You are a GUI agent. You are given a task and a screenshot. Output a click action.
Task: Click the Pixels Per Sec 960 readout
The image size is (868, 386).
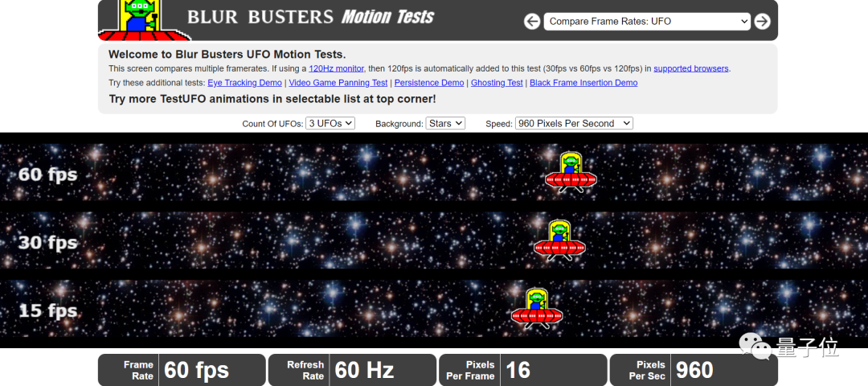(x=694, y=370)
